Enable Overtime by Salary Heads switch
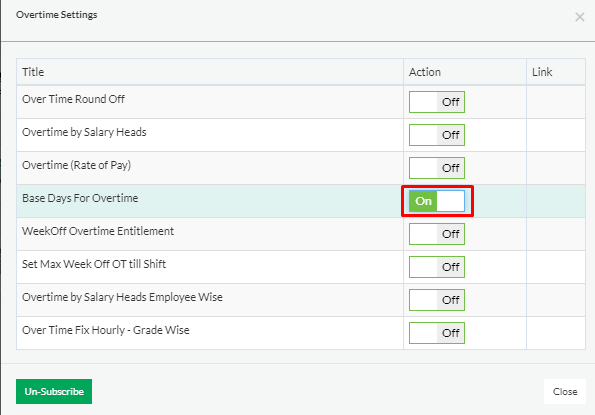The image size is (595, 415). coord(437,135)
